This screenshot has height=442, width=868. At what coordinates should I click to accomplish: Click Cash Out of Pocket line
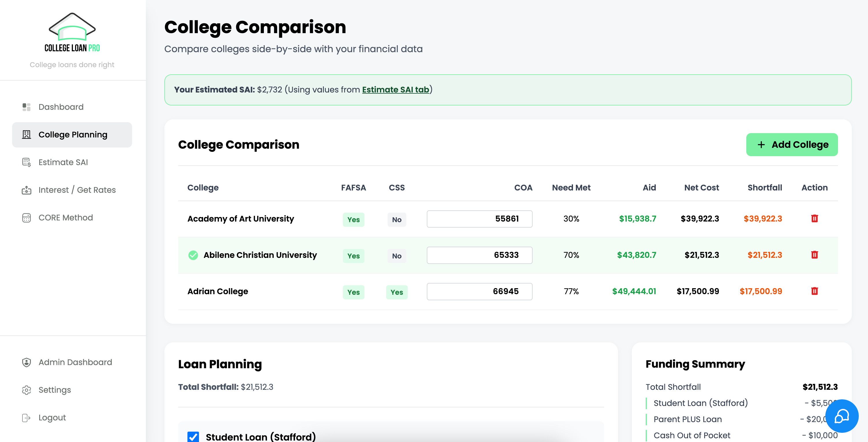click(692, 436)
